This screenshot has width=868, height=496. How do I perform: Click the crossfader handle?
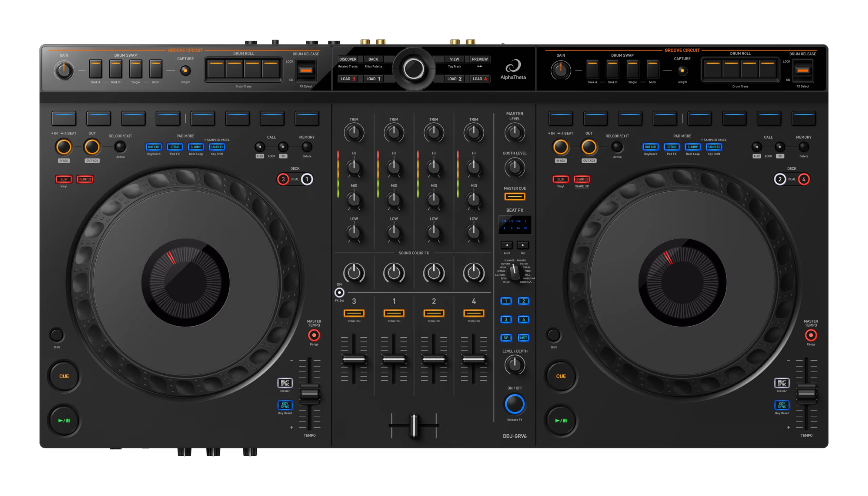pyautogui.click(x=414, y=426)
